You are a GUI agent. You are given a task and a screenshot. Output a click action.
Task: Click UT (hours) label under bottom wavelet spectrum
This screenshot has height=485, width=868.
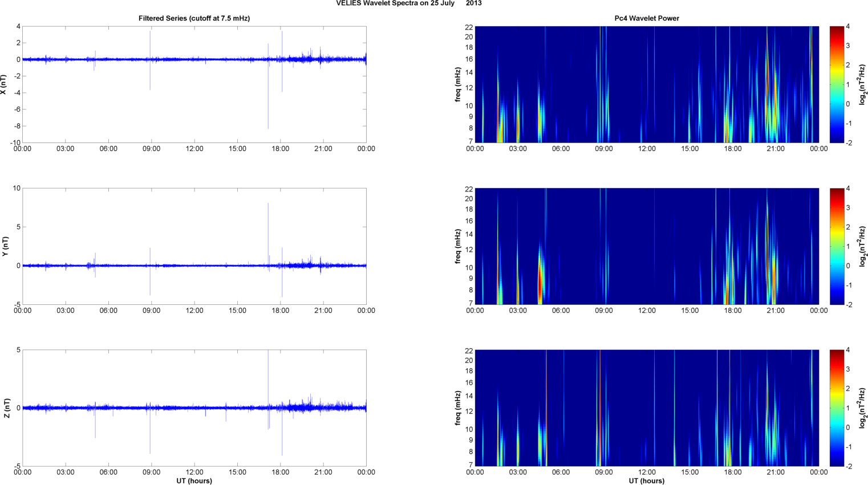[646, 481]
